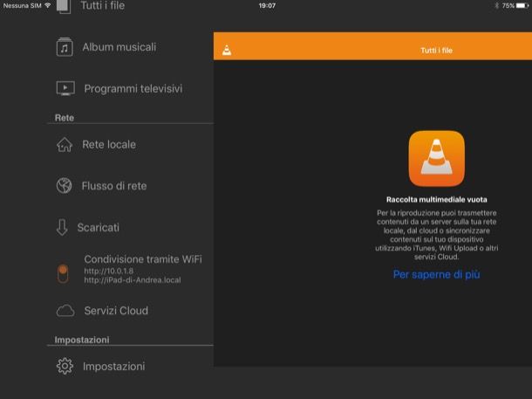Image resolution: width=532 pixels, height=399 pixels.
Task: Open the Album musicali menu entry
Action: [119, 47]
